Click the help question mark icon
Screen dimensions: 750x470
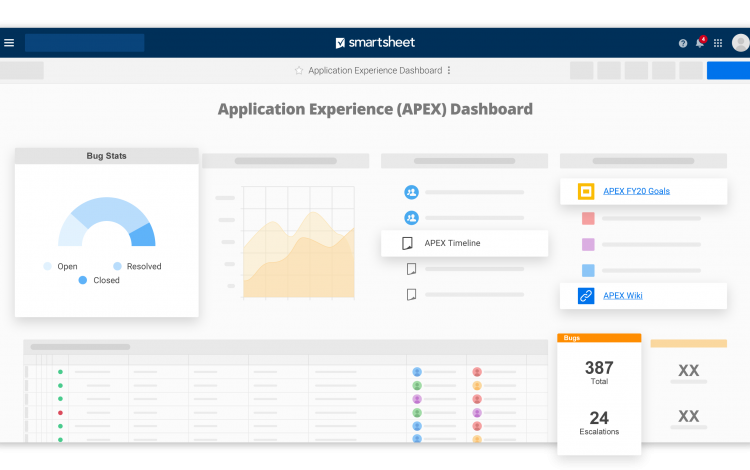[683, 43]
